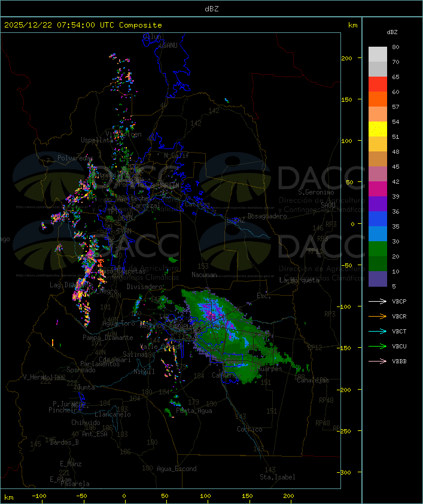Click the Sta.Isabel map label
The height and width of the screenshot is (504, 423).
point(278,477)
